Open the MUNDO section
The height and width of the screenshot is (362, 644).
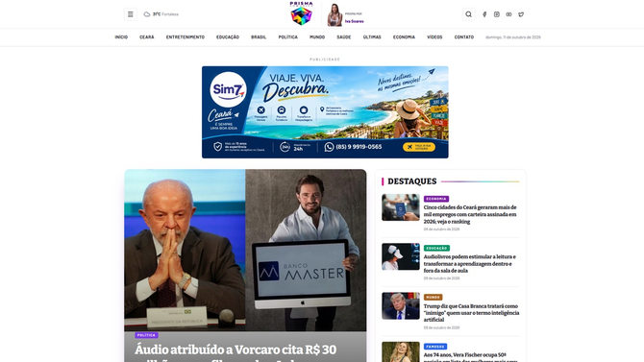317,37
